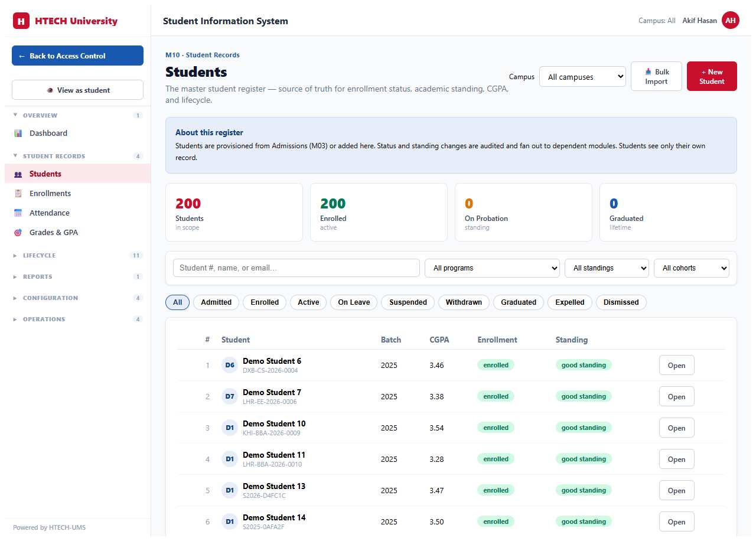Open the All standings dropdown
Image resolution: width=756 pixels, height=541 pixels.
(x=607, y=268)
